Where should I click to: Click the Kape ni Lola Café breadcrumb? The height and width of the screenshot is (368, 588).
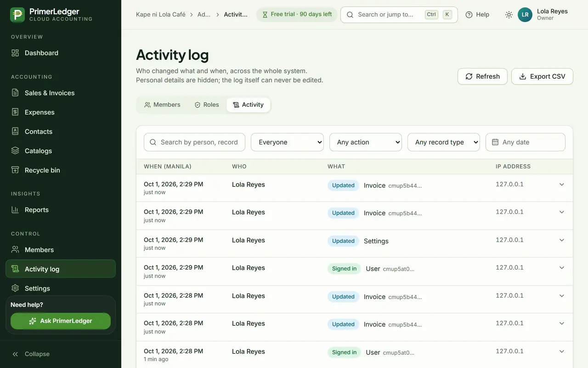click(161, 15)
